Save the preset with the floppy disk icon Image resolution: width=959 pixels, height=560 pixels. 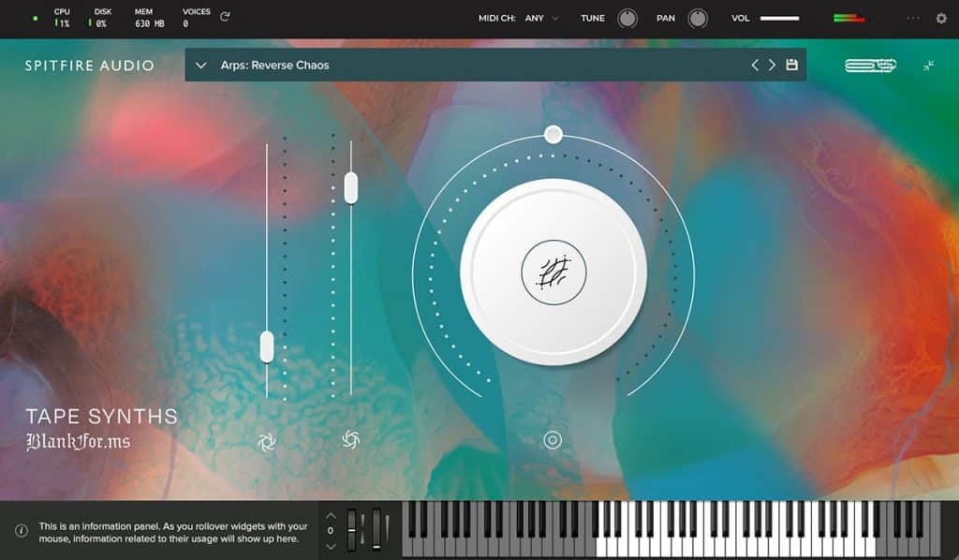pos(791,65)
